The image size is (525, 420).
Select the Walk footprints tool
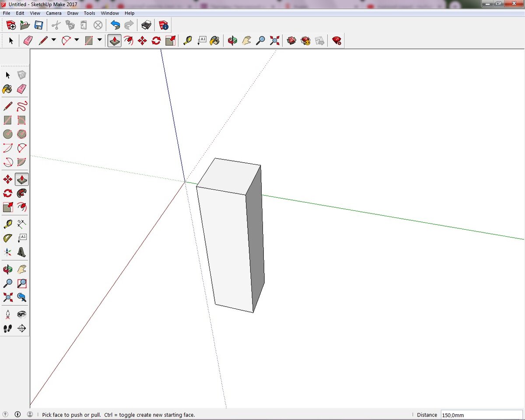(8, 328)
